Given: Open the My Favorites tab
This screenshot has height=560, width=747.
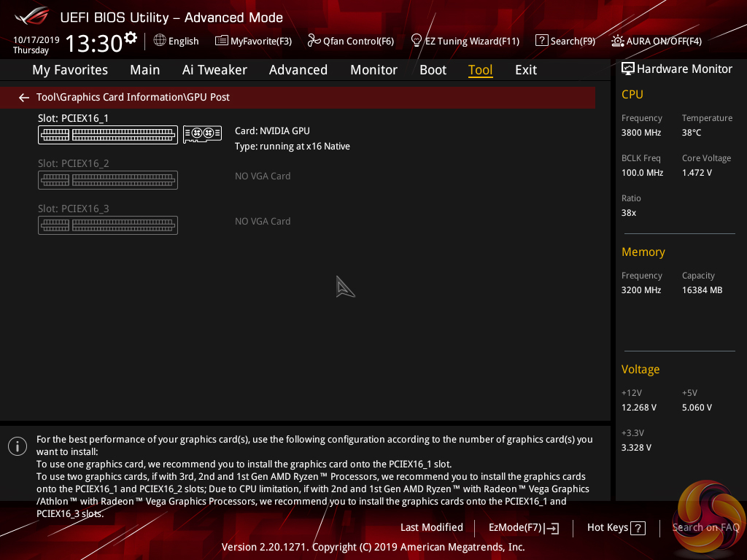Looking at the screenshot, I should pos(70,70).
